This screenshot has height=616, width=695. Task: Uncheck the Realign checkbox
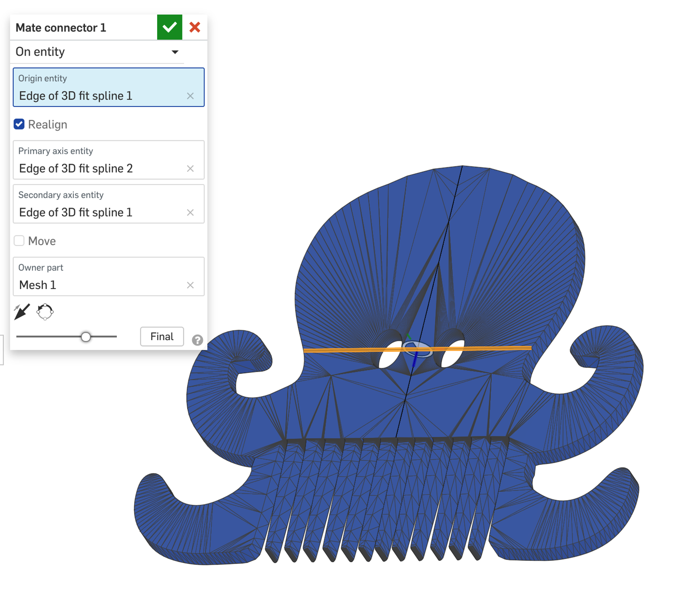tap(19, 124)
